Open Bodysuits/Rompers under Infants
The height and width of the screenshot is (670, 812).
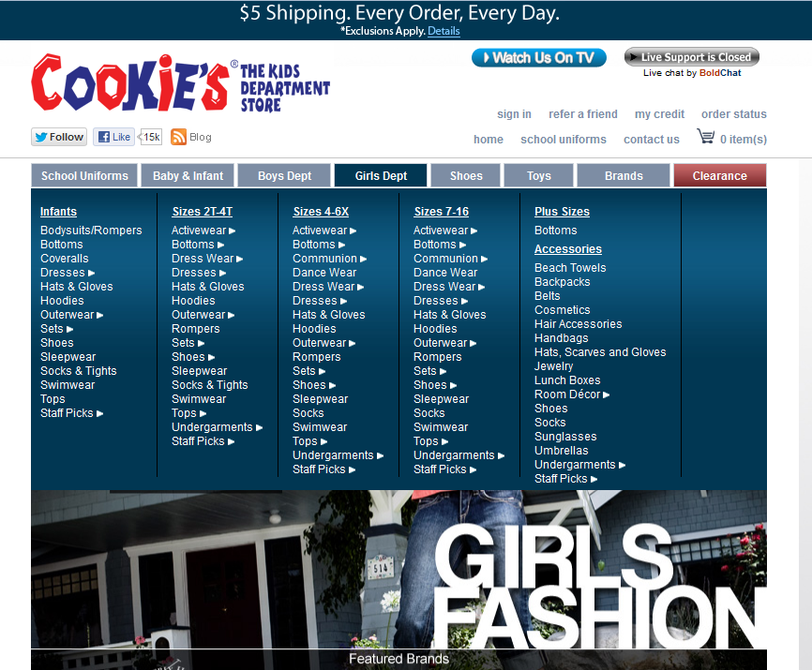point(91,231)
